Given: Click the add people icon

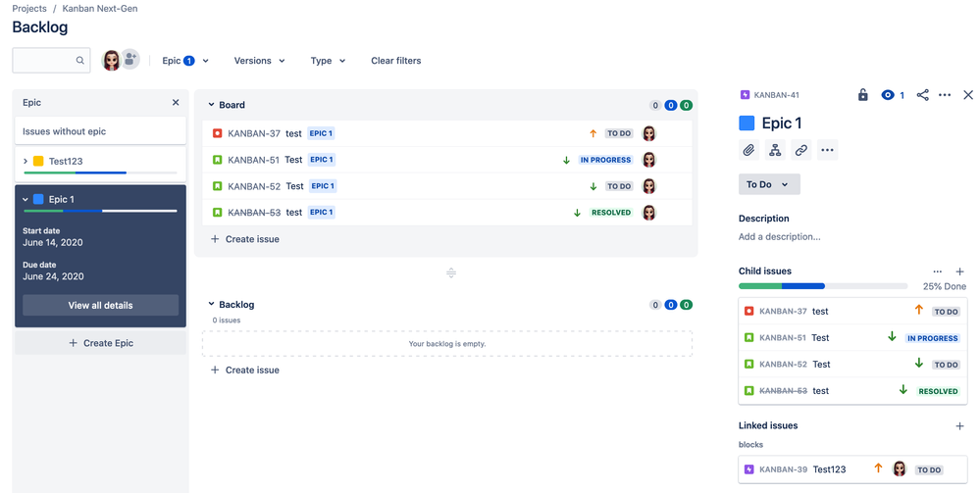Looking at the screenshot, I should point(130,60).
